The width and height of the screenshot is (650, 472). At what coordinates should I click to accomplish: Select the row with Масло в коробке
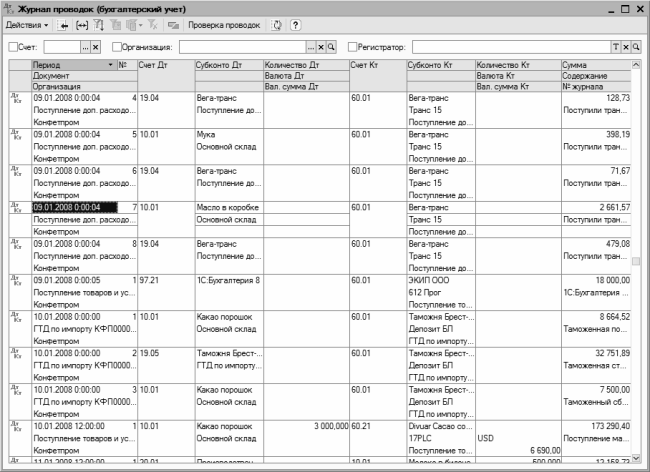tap(229, 207)
